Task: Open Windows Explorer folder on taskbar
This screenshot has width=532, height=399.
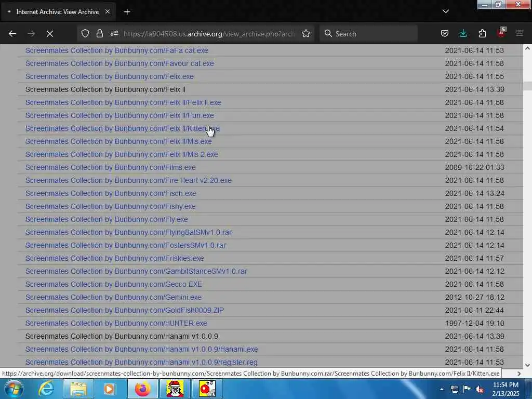Action: pos(78,389)
